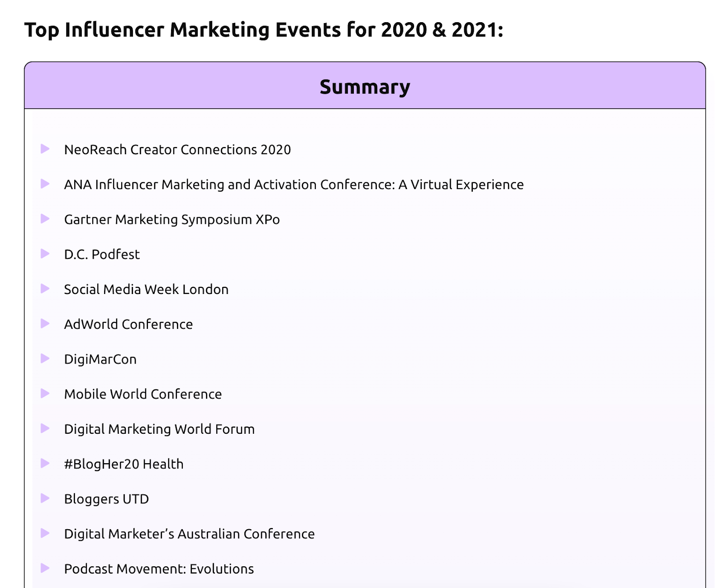724x588 pixels.
Task: Click arrow bullet beside Digital Marketer's Australian Conference
Action: (45, 533)
